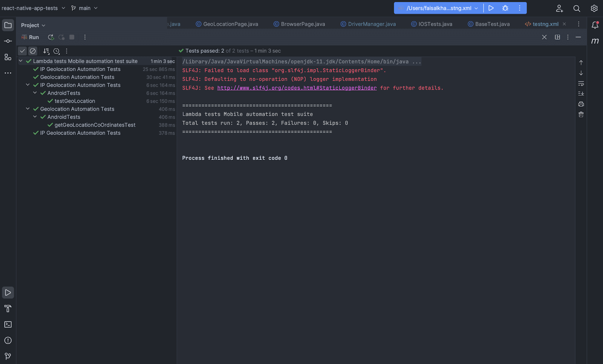Open the Terminal tool window icon
Image resolution: width=603 pixels, height=364 pixels.
[8, 324]
